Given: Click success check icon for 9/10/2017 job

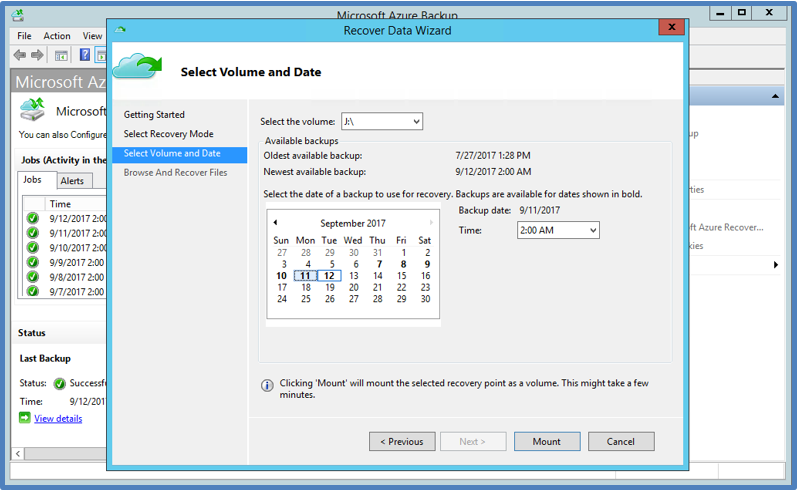Looking at the screenshot, I should pyautogui.click(x=33, y=248).
